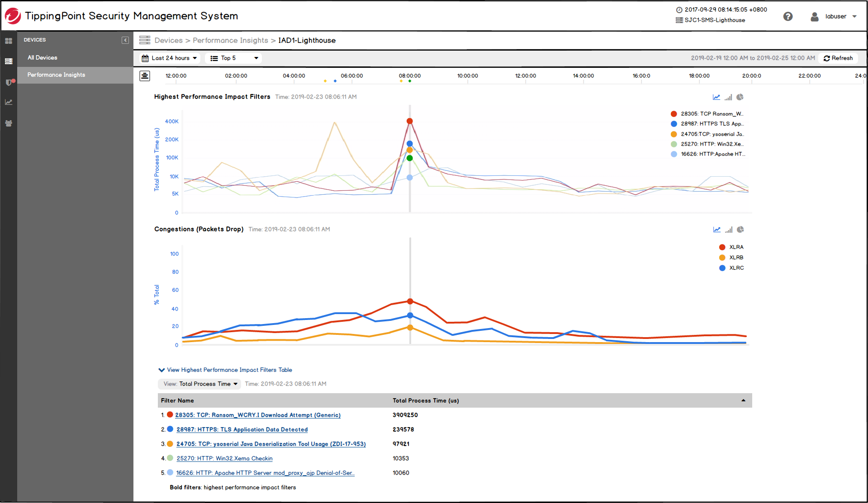Image resolution: width=868 pixels, height=503 pixels.
Task: Toggle legend 25270: HTTP: Win32.Xe series
Action: tap(707, 144)
